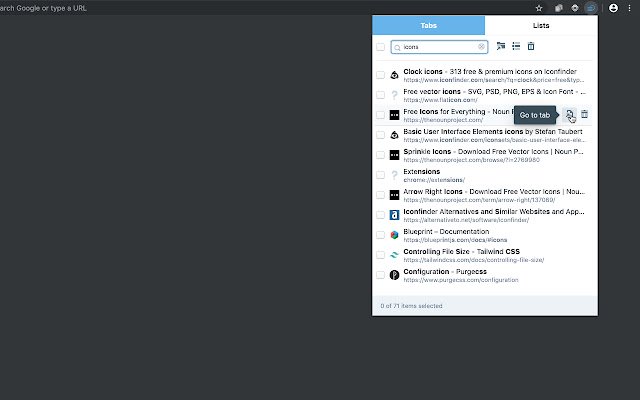Open the Chrome profile avatar

pyautogui.click(x=613, y=8)
